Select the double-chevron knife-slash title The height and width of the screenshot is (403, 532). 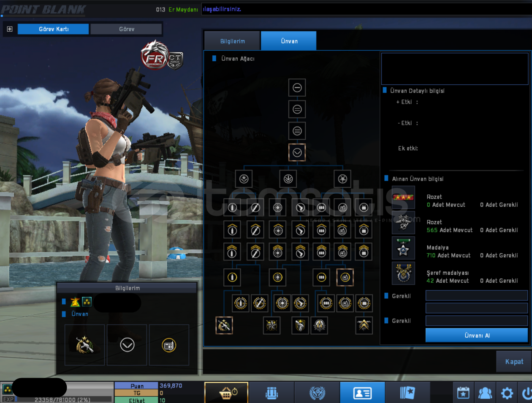tap(255, 252)
